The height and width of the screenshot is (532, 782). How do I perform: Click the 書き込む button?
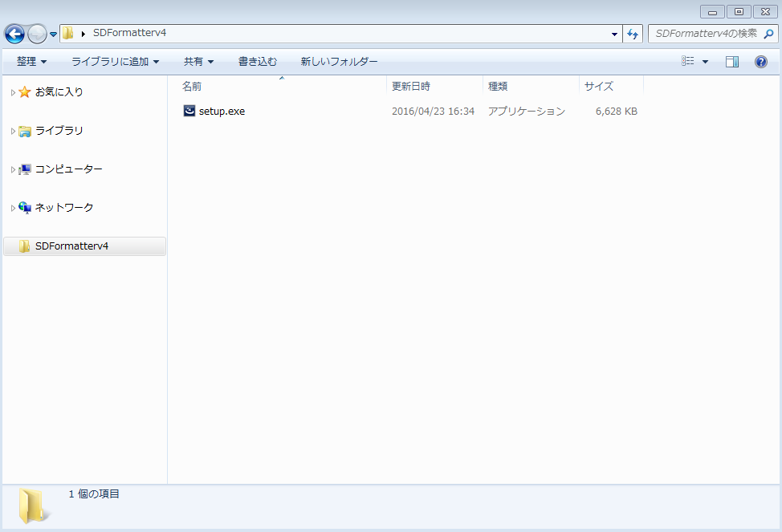click(x=258, y=61)
